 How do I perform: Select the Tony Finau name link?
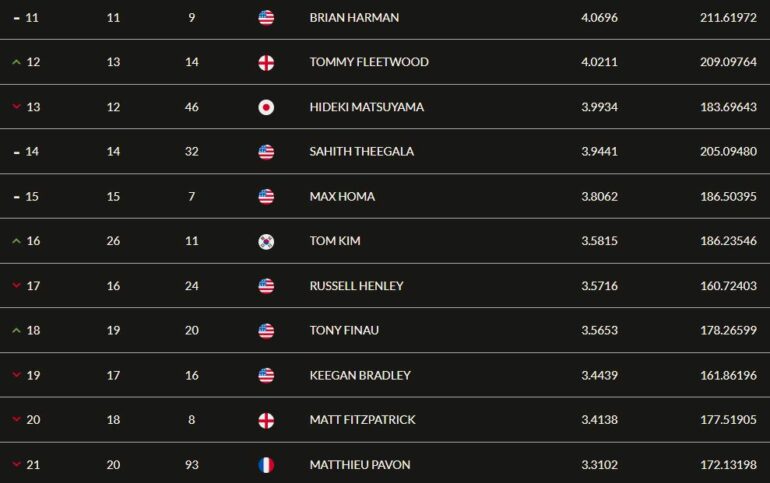point(344,330)
